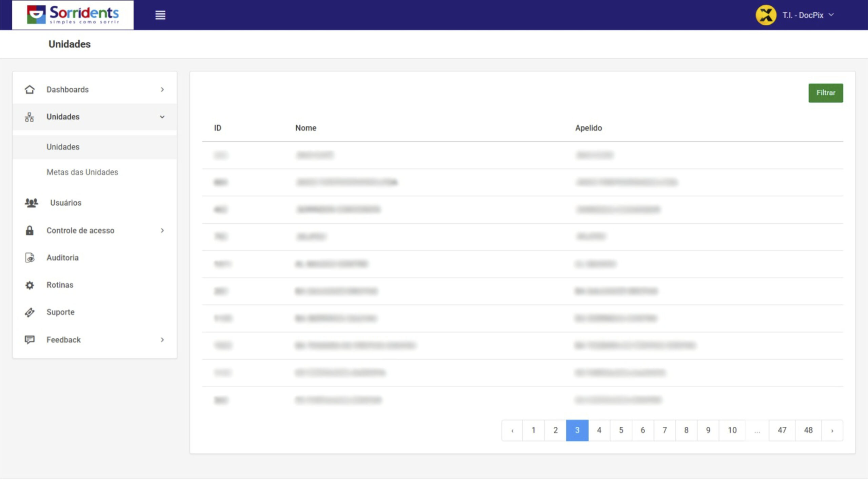Image resolution: width=868 pixels, height=488 pixels.
Task: Click the Dashboards home icon
Action: click(x=29, y=89)
